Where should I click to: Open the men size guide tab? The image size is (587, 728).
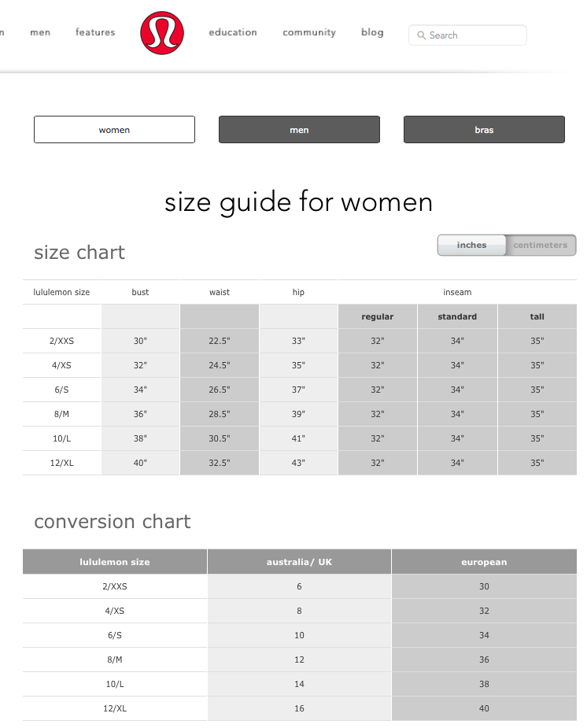tap(299, 130)
